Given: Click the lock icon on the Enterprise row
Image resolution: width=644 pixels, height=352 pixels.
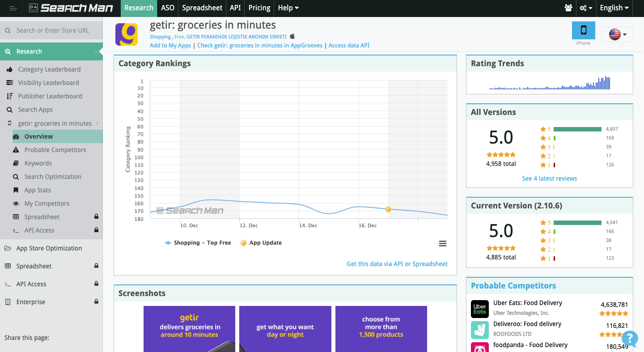Looking at the screenshot, I should pyautogui.click(x=96, y=302).
